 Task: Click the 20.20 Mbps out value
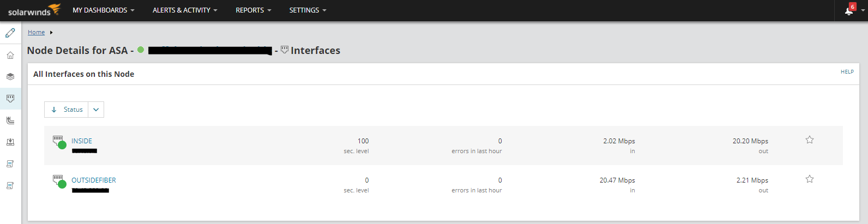[x=750, y=141]
